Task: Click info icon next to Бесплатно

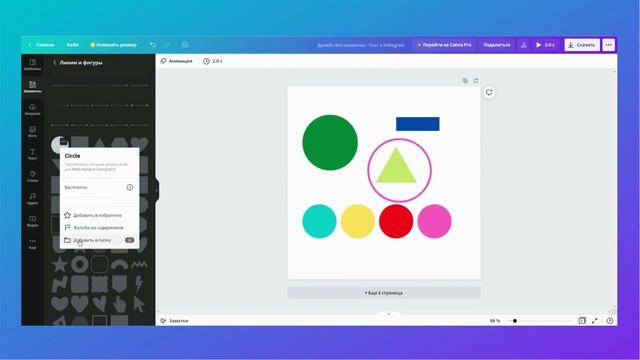Action: click(x=130, y=187)
